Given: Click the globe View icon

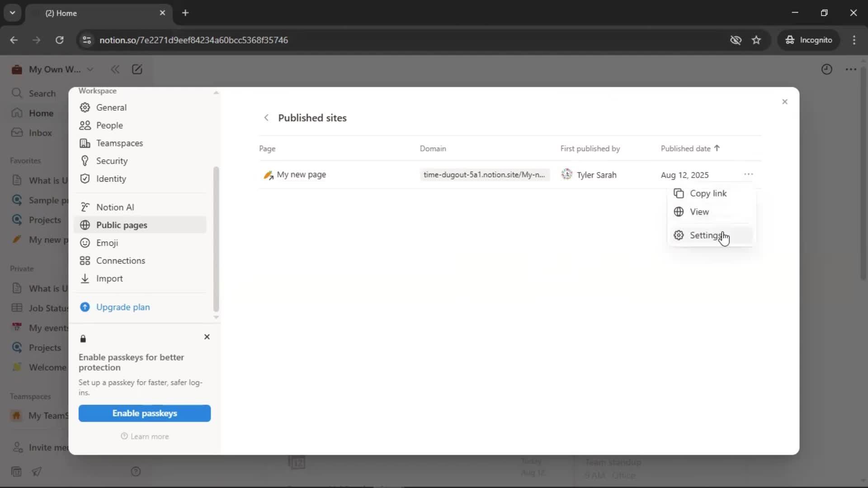Looking at the screenshot, I should [679, 212].
